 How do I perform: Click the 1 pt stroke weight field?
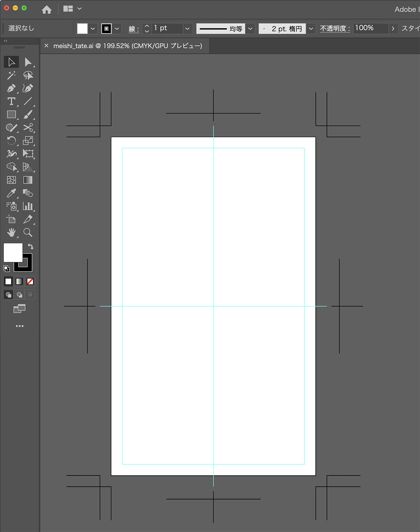pyautogui.click(x=167, y=28)
